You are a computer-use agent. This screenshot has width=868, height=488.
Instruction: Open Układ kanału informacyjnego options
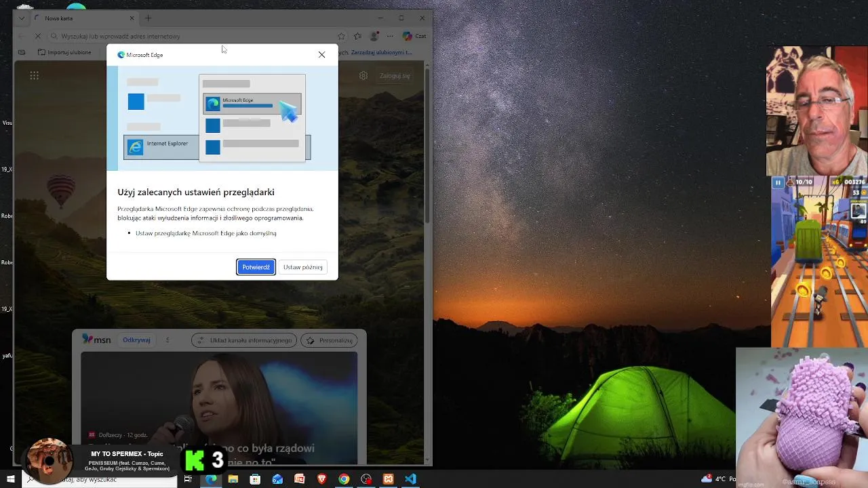tap(244, 340)
